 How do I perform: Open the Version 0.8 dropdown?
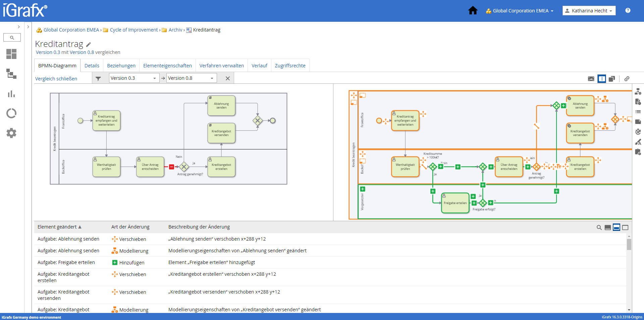pyautogui.click(x=191, y=78)
